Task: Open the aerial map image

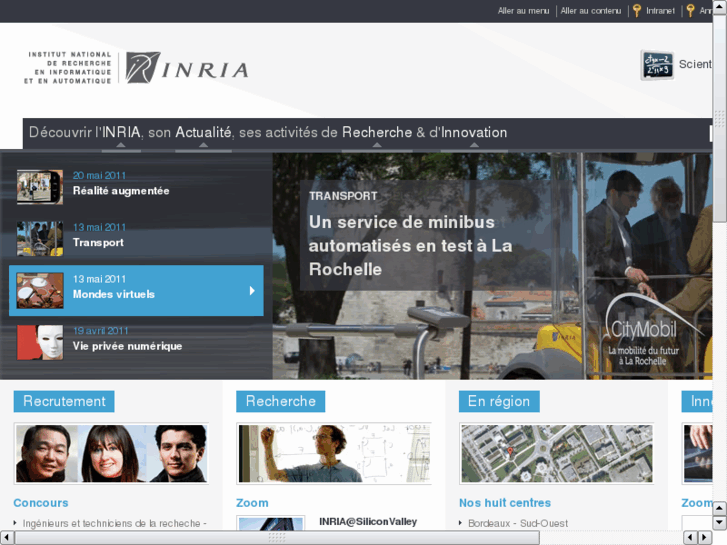Action: point(556,454)
